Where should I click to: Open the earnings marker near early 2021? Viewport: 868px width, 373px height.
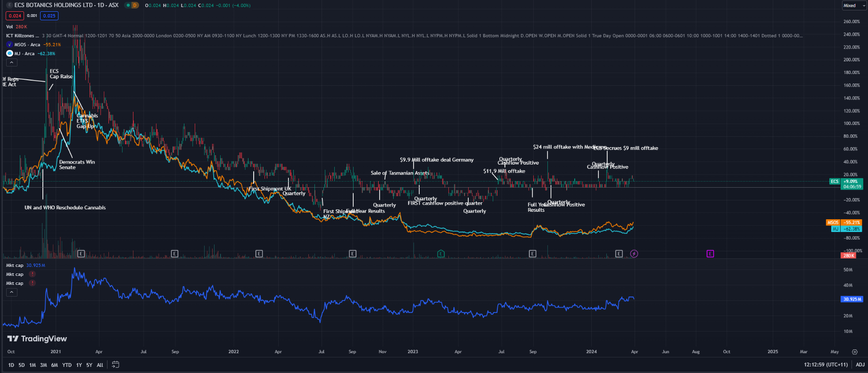[81, 254]
